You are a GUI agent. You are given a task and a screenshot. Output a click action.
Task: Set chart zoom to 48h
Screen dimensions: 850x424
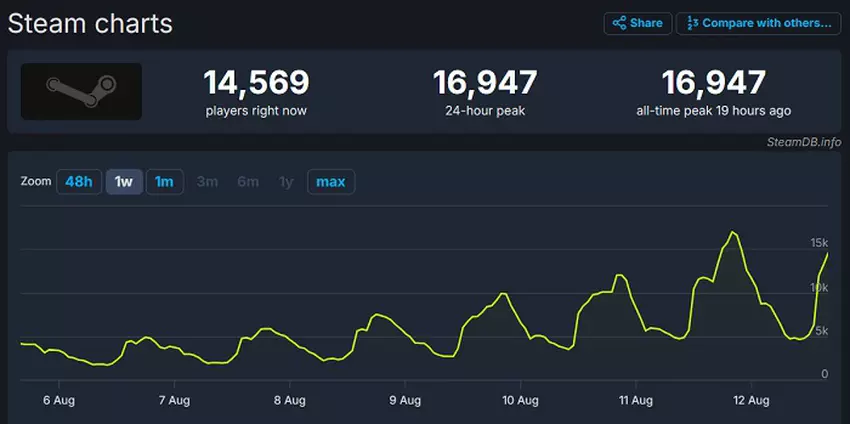click(79, 182)
